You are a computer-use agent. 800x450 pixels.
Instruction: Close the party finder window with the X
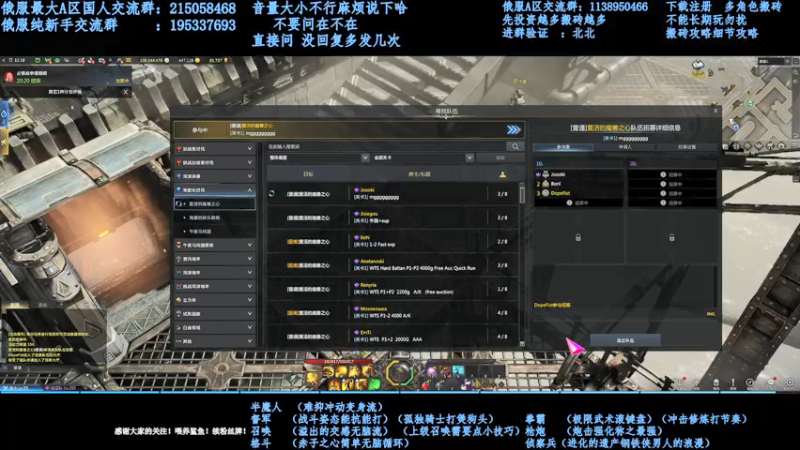tap(715, 111)
